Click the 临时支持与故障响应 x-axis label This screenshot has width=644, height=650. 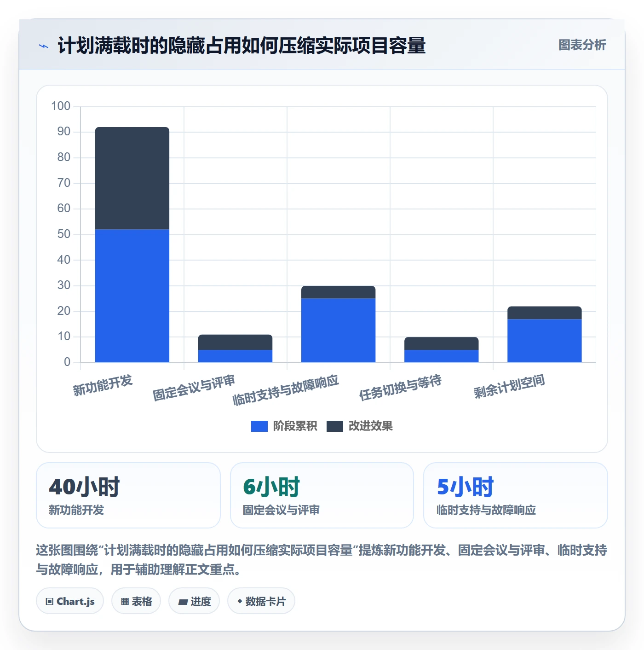tap(286, 390)
